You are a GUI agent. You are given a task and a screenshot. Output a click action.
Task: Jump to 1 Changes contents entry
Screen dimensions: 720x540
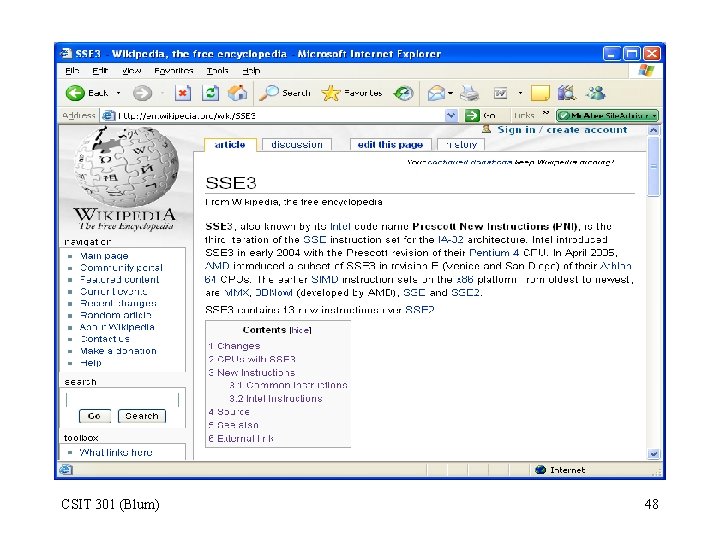234,346
